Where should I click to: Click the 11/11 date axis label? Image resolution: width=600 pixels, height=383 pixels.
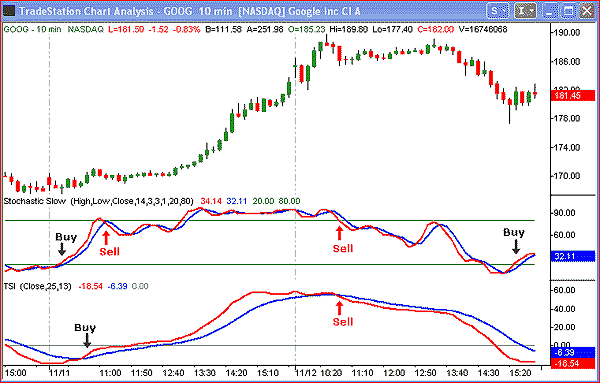pos(60,373)
